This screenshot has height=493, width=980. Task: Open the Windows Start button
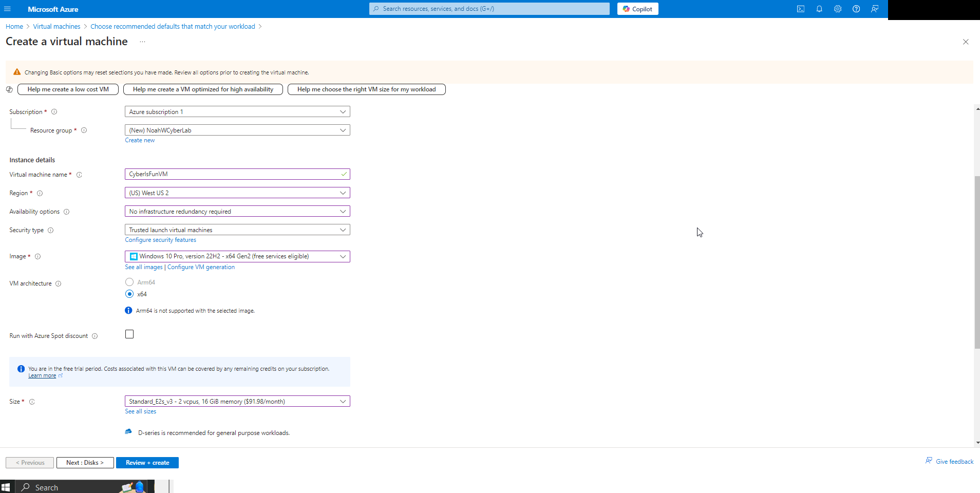[x=6, y=487]
